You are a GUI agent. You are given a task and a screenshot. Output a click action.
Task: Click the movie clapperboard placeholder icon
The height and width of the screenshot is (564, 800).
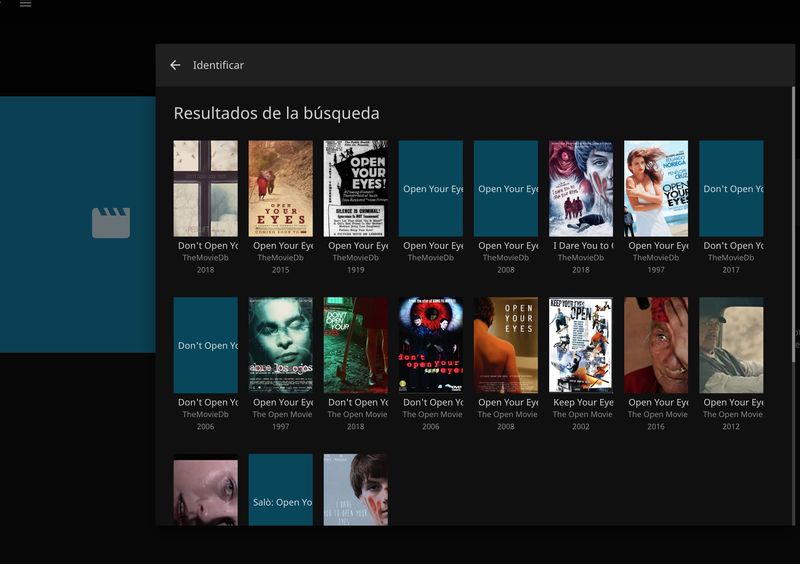click(x=111, y=223)
